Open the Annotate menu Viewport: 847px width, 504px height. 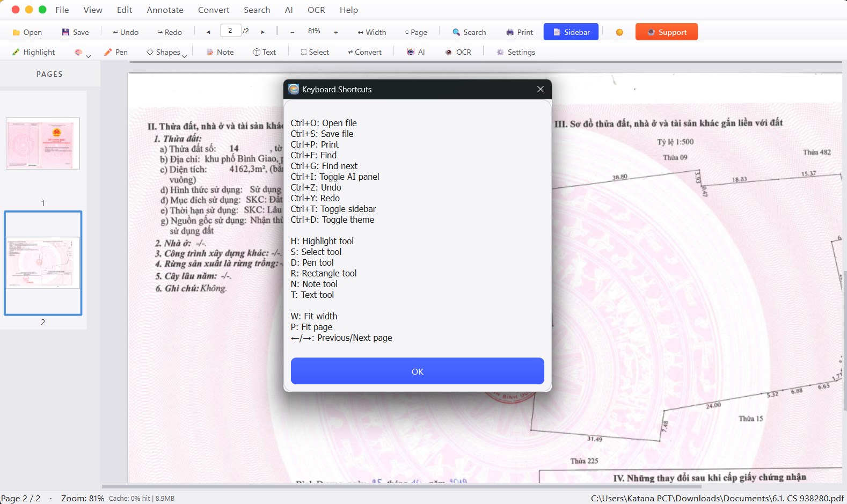tap(165, 10)
